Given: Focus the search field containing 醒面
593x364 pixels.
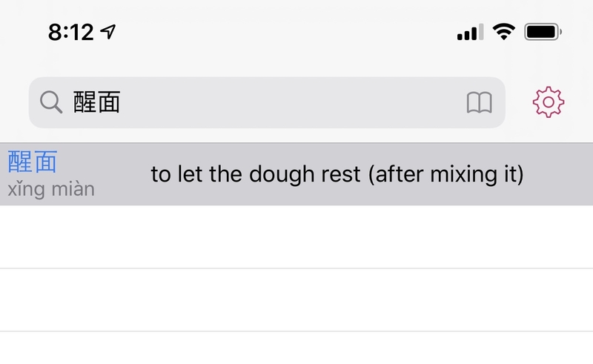Looking at the screenshot, I should 267,102.
